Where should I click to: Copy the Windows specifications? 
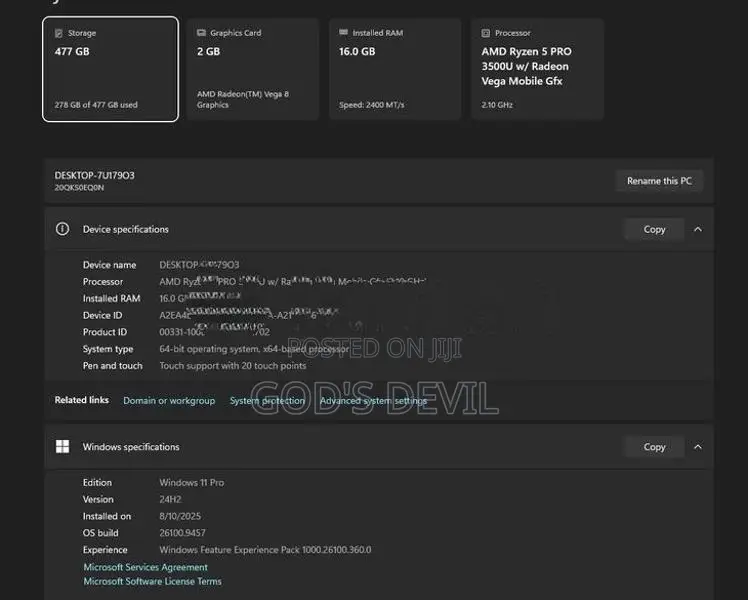tap(654, 447)
